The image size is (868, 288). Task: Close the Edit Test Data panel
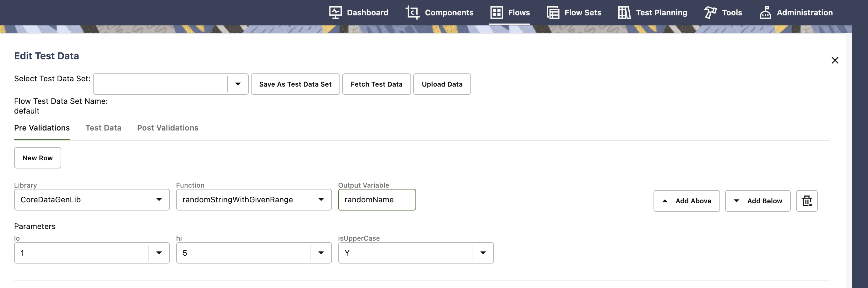point(835,60)
